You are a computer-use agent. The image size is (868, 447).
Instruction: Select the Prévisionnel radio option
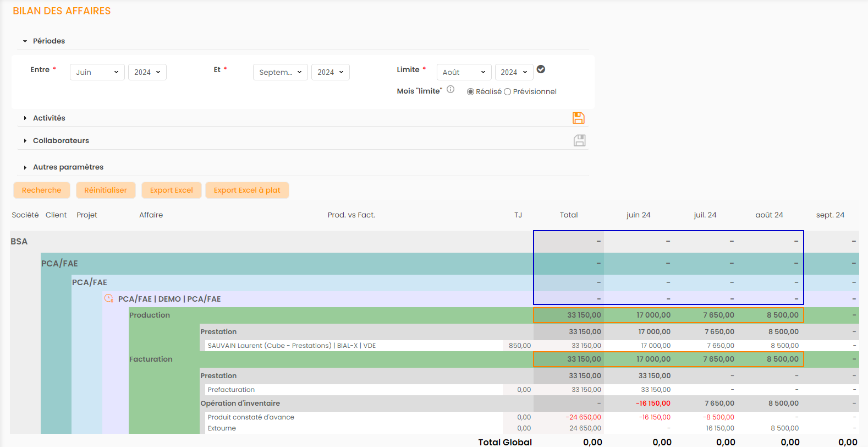[507, 92]
